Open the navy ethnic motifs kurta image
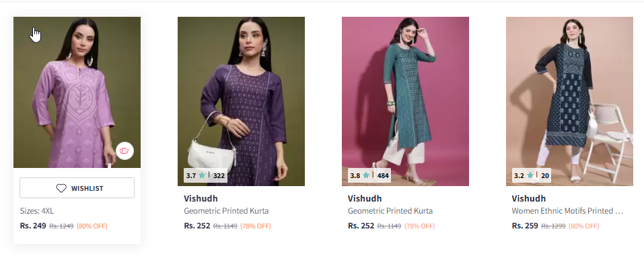Screen dimensions: 644x260 [569, 101]
